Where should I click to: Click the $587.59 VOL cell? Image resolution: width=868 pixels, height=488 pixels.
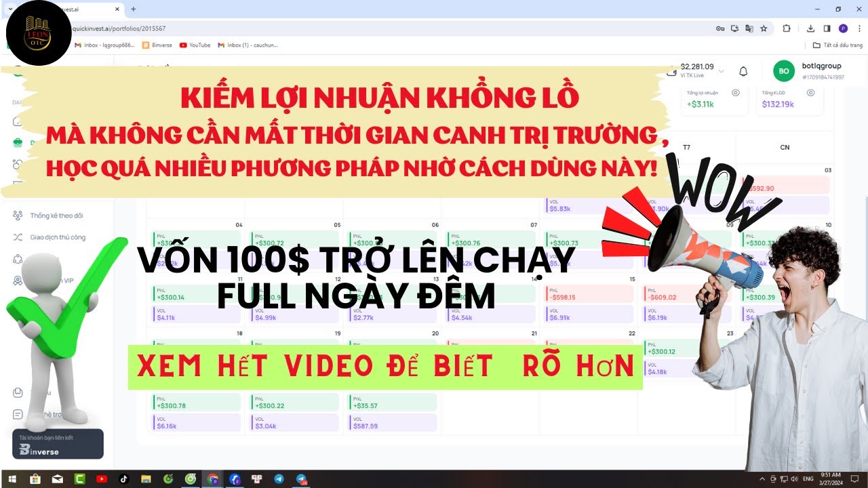tap(393, 423)
